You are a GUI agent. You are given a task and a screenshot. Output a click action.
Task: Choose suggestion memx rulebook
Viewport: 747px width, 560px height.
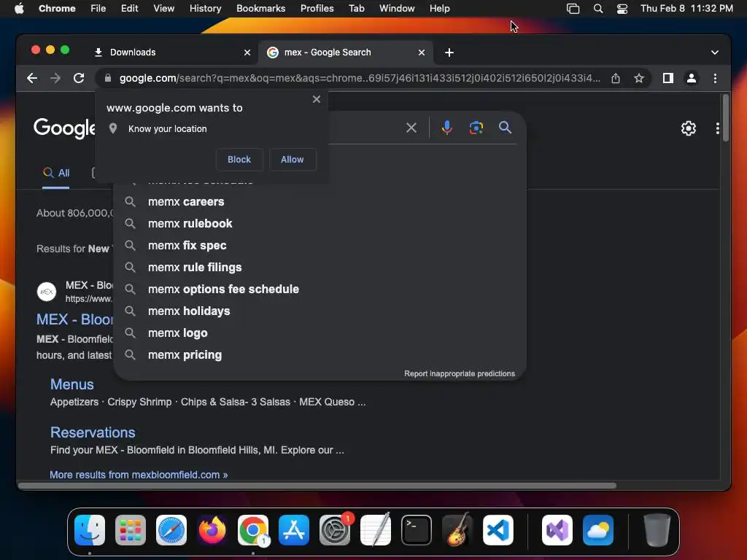[320, 224]
